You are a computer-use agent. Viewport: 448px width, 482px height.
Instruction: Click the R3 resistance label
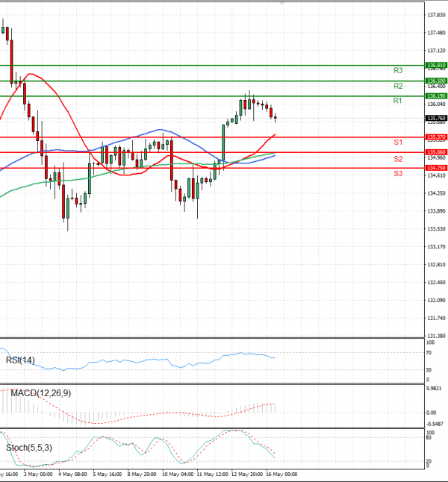(x=398, y=70)
